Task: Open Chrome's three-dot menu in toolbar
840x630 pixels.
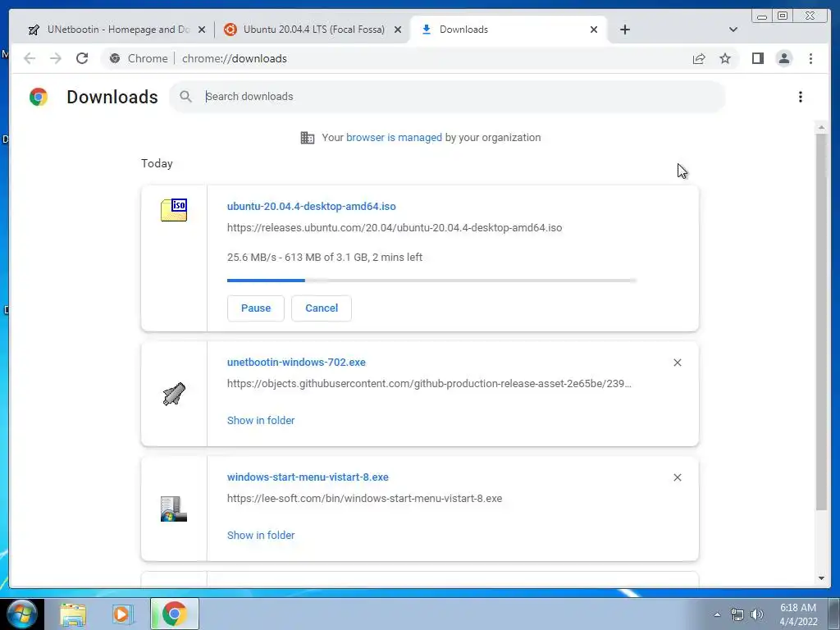Action: pos(810,58)
